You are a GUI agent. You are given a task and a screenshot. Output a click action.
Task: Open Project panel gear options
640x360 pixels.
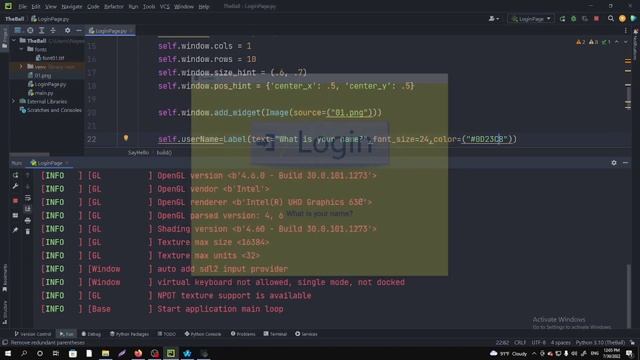pyautogui.click(x=67, y=30)
